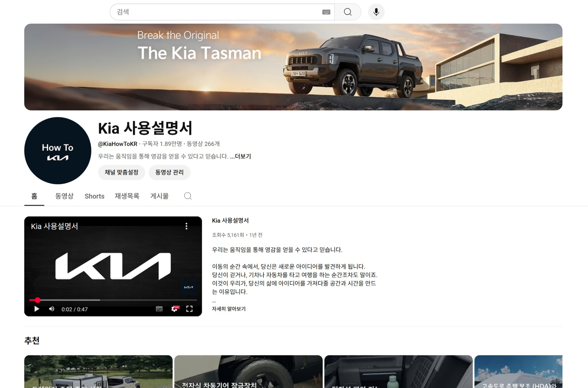Open video player's three-dot menu
Screen dimensions: 588x388
coord(186,226)
